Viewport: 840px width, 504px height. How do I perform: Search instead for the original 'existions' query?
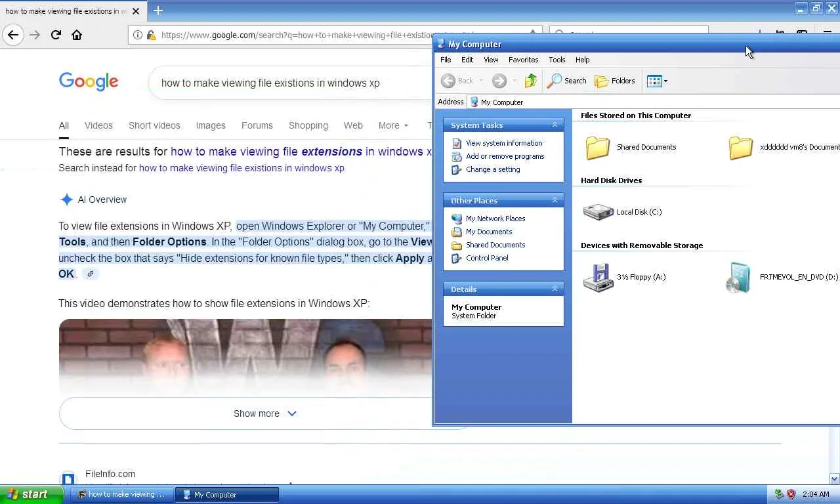241,168
